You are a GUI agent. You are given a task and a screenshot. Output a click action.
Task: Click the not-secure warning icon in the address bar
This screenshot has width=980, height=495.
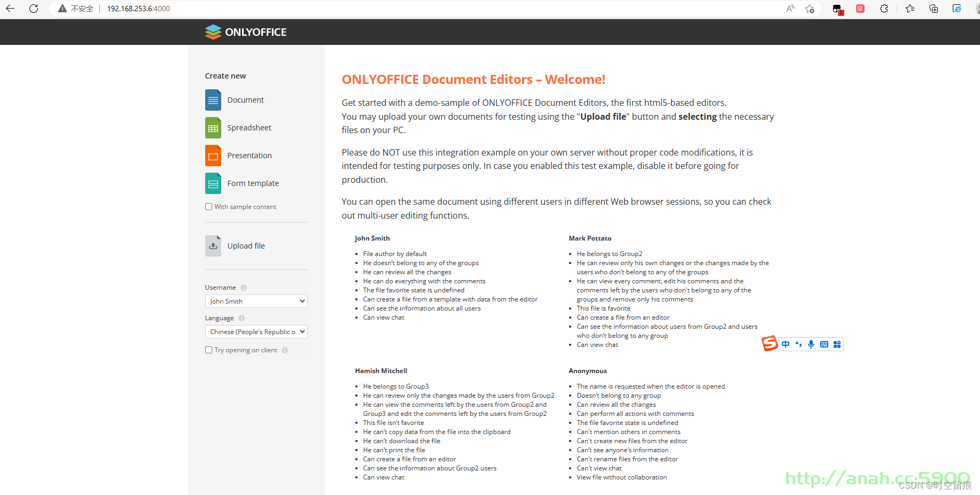click(x=63, y=9)
